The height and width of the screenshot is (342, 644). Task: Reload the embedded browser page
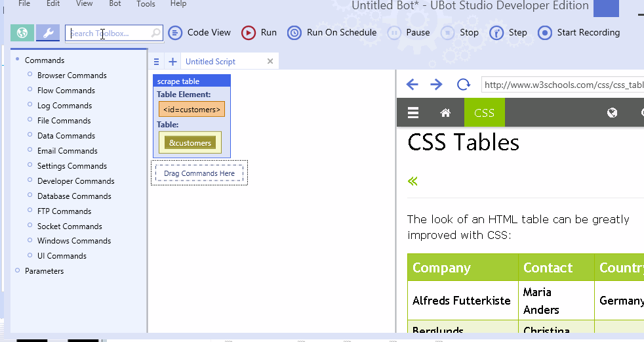(x=463, y=85)
